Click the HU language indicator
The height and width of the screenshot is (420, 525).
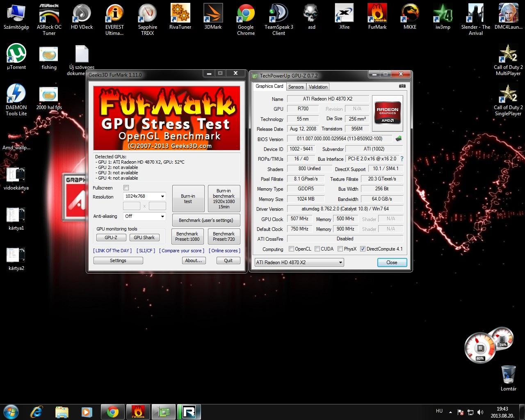pos(439,411)
